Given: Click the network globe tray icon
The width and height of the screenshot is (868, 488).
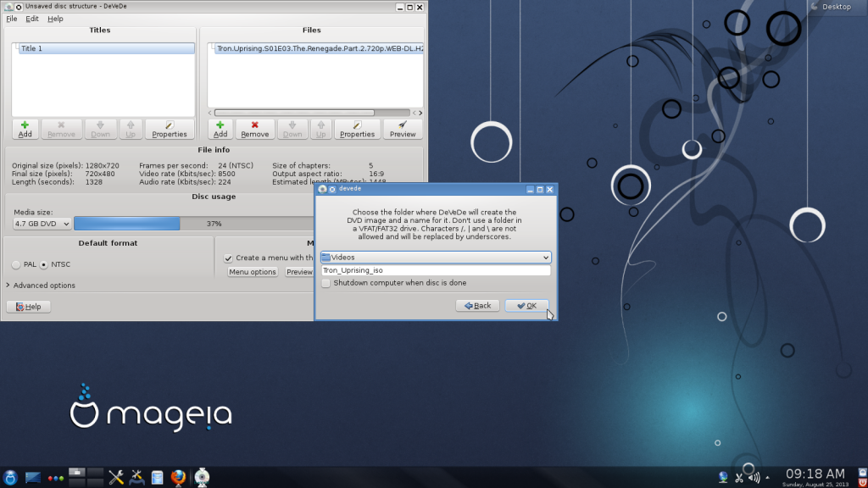Looking at the screenshot, I should click(x=723, y=477).
